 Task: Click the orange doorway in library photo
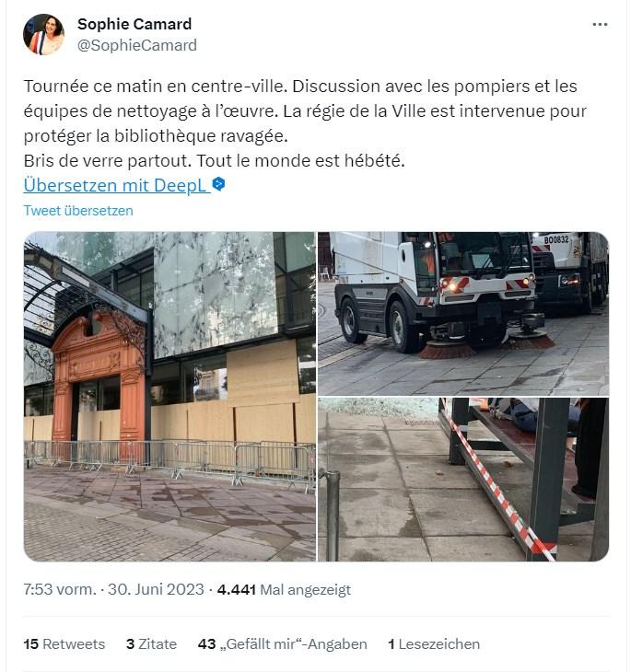click(99, 379)
